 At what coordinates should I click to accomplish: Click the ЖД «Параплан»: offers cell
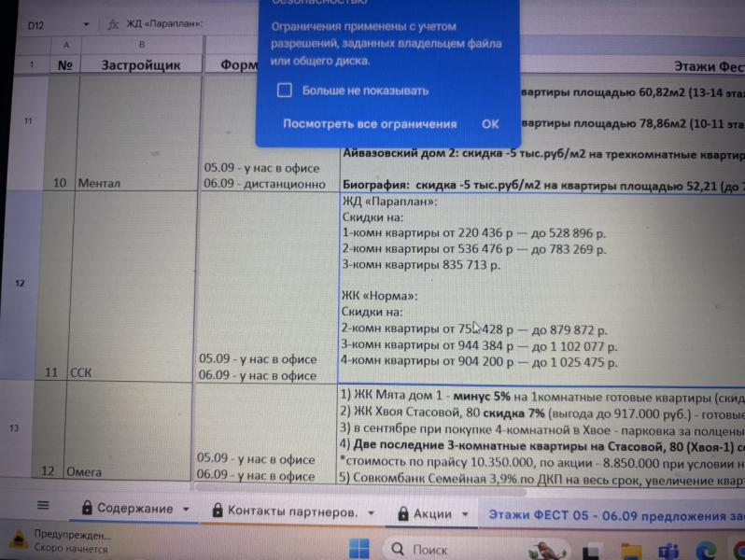tap(541, 288)
